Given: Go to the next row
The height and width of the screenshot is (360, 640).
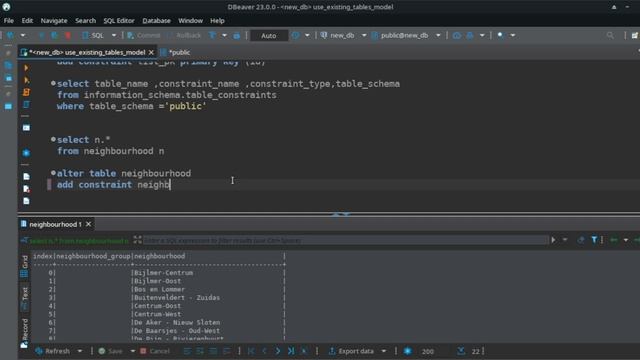Looking at the screenshot, I should [278, 351].
